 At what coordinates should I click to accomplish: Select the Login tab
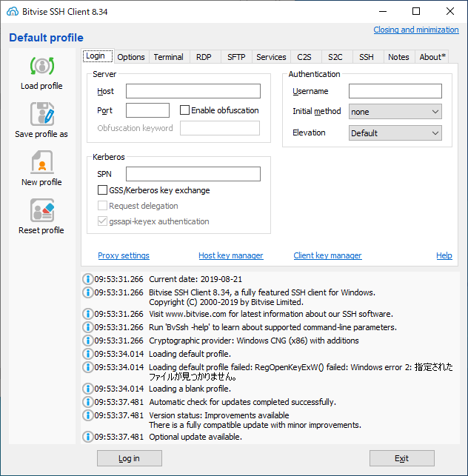coord(98,56)
